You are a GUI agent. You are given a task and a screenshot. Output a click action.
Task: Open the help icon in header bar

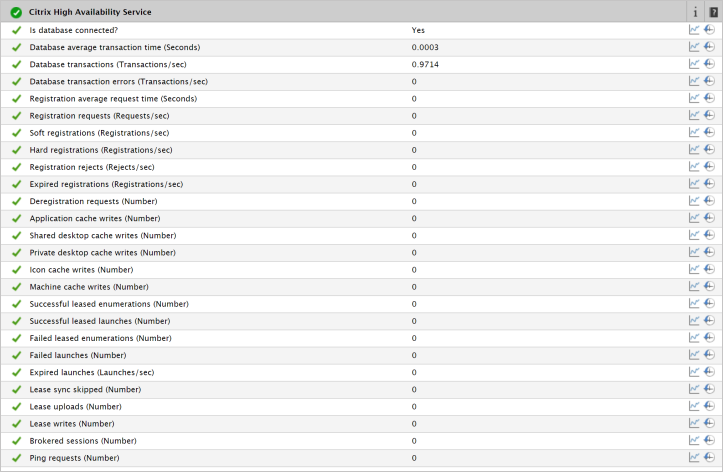coord(713,12)
